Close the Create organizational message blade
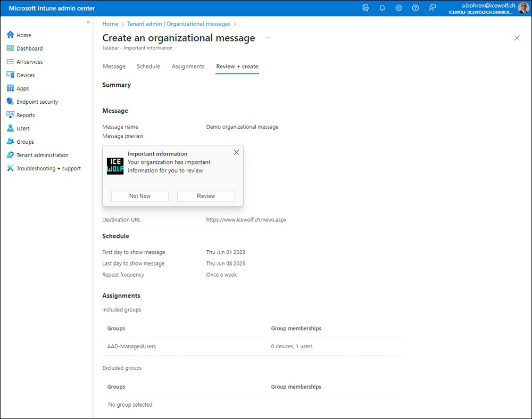 (x=517, y=38)
